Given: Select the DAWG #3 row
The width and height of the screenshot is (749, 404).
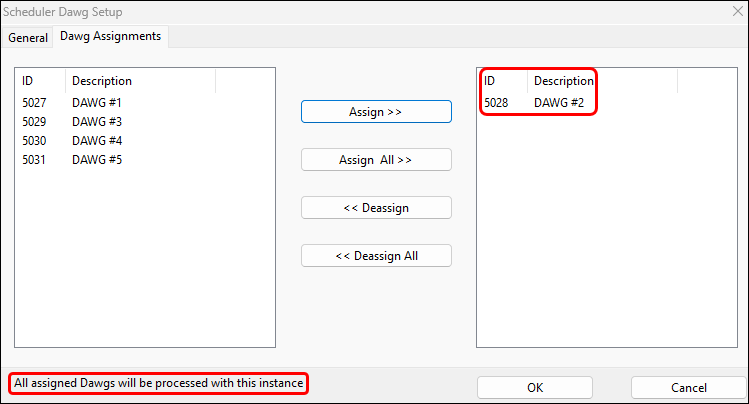Looking at the screenshot, I should 97,122.
